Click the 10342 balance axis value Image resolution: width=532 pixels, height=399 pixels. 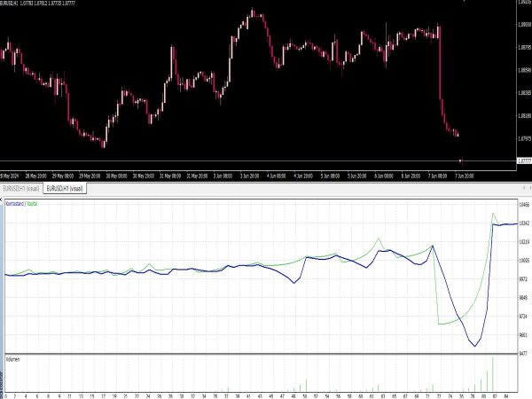coord(524,223)
